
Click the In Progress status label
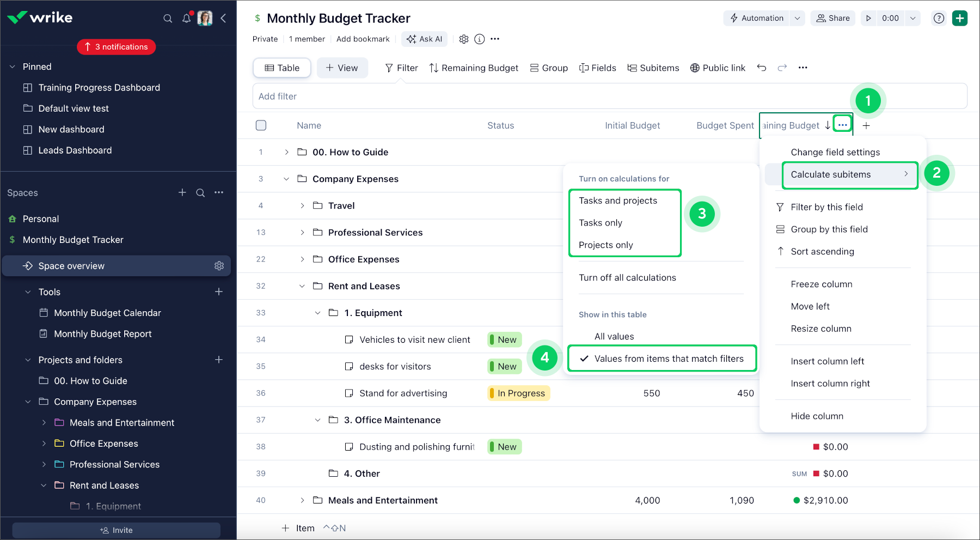[520, 393]
